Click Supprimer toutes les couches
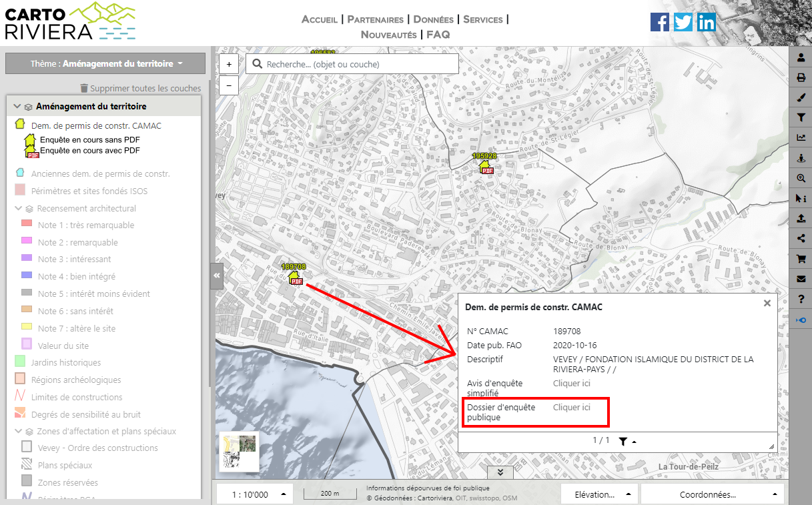Image resolution: width=812 pixels, height=505 pixels. (140, 88)
